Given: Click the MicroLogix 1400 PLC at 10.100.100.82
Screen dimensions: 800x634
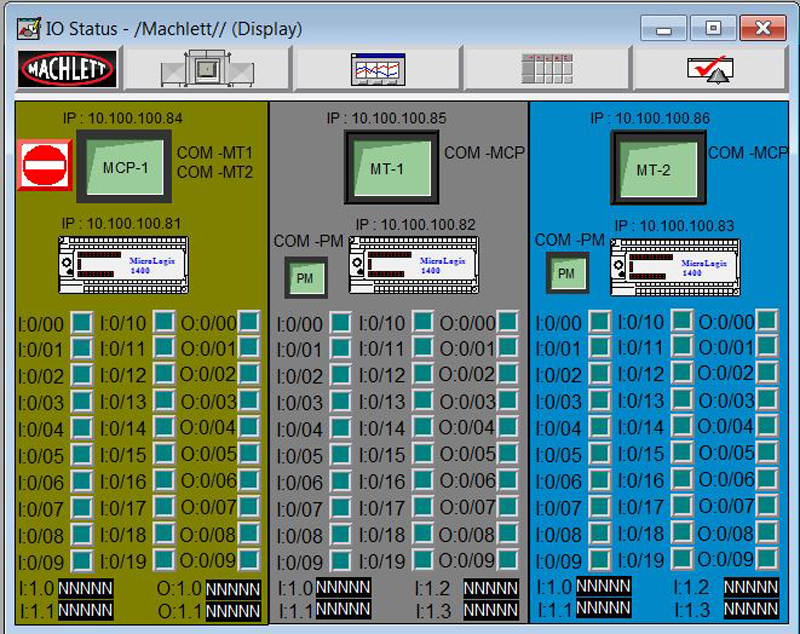Looking at the screenshot, I should click(414, 265).
